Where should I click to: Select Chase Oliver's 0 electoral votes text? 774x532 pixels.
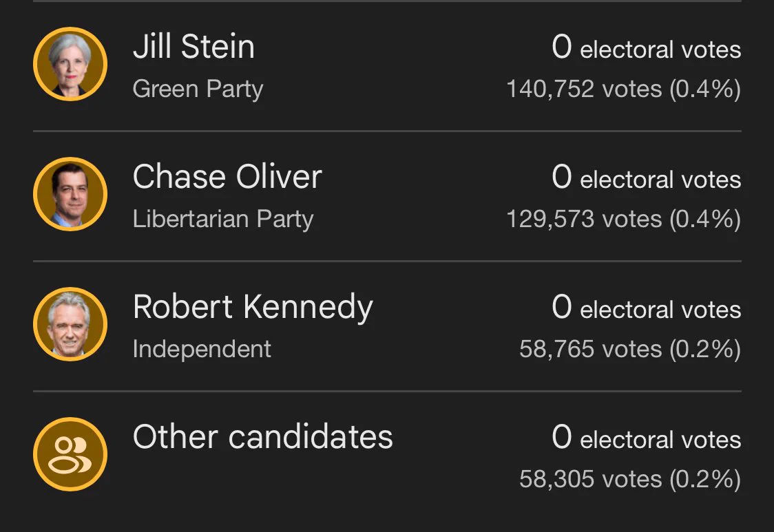[646, 177]
